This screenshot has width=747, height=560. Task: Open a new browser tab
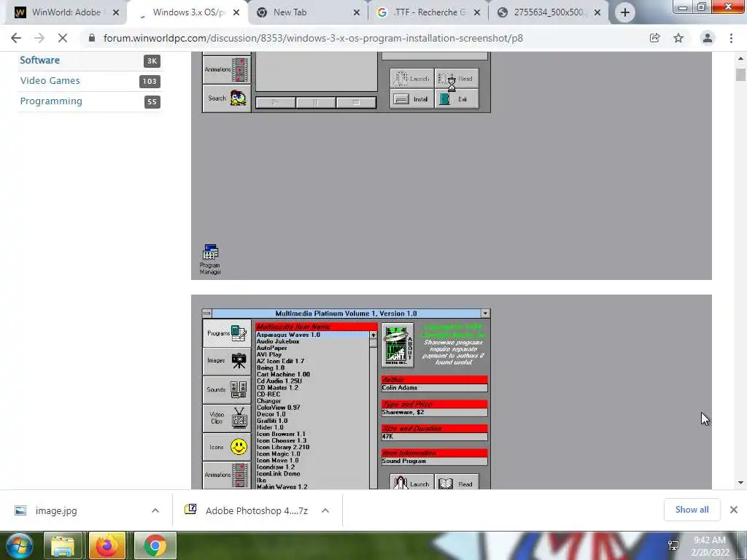tap(625, 12)
